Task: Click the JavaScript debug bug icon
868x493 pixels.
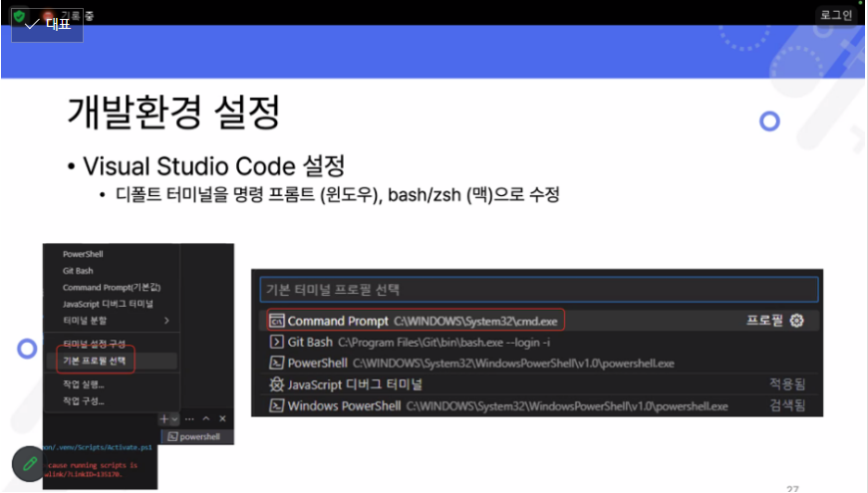Action: click(x=277, y=384)
